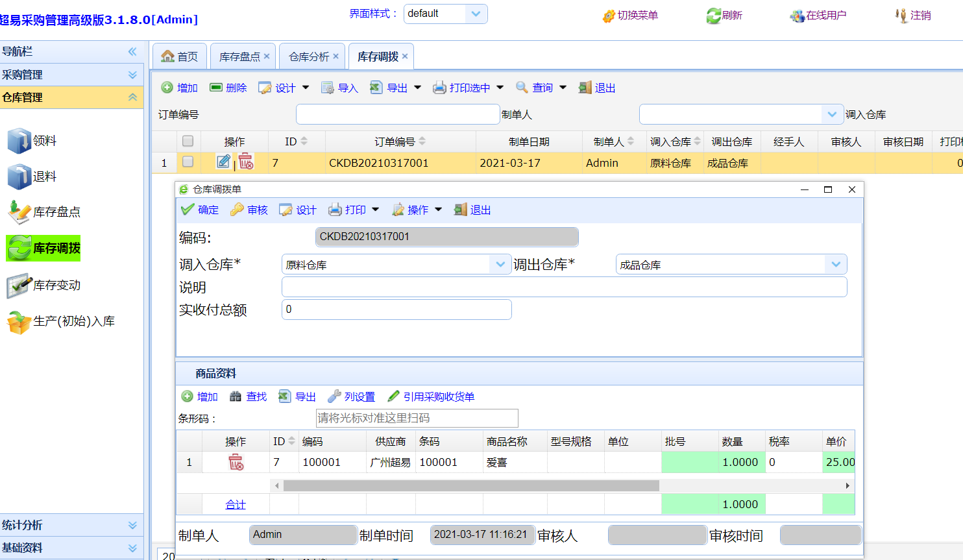Open the 界面样式 default dropdown
This screenshot has width=963, height=560.
pyautogui.click(x=476, y=14)
